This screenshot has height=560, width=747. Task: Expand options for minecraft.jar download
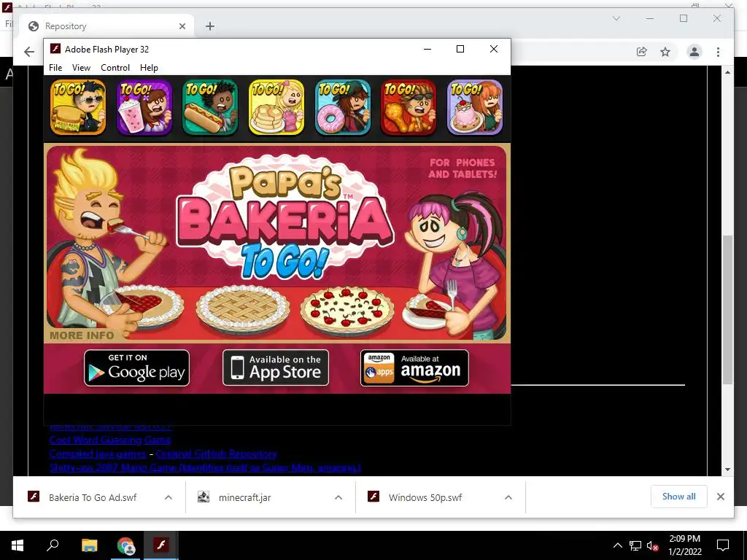click(338, 497)
